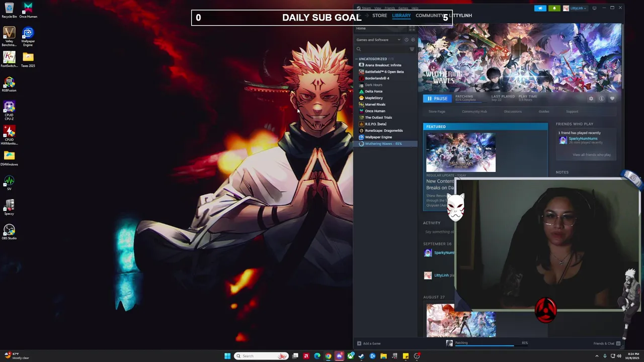Show Wuthering Waves game info icon

[602, 99]
